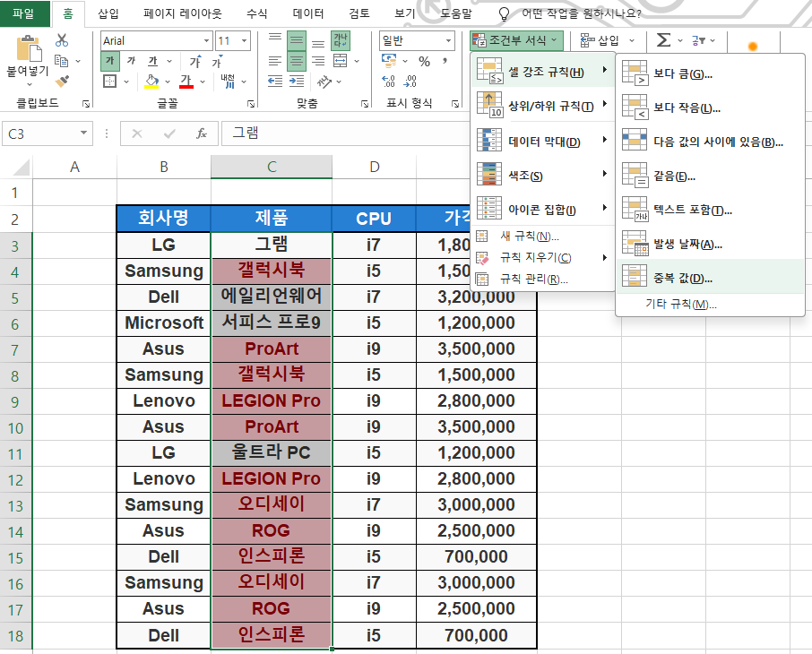Select 보다 큼 rule option
Viewport: 812px width, 654px height.
(x=710, y=73)
